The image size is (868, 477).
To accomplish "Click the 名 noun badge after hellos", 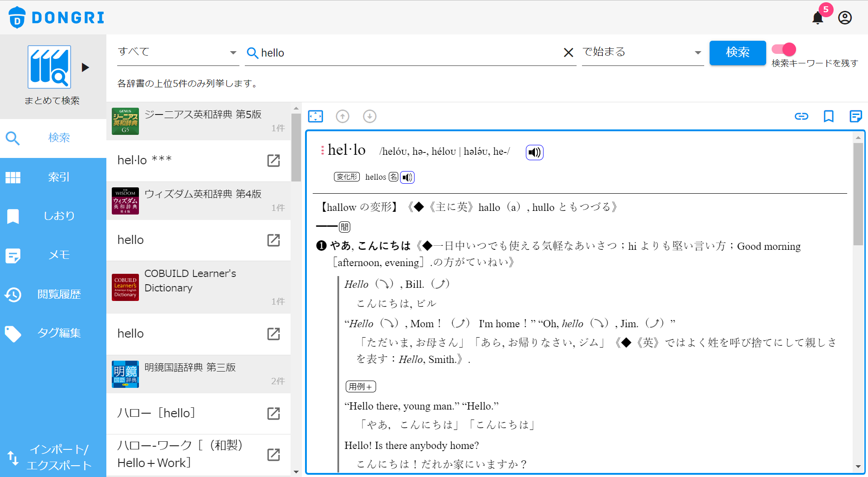I will pyautogui.click(x=394, y=177).
